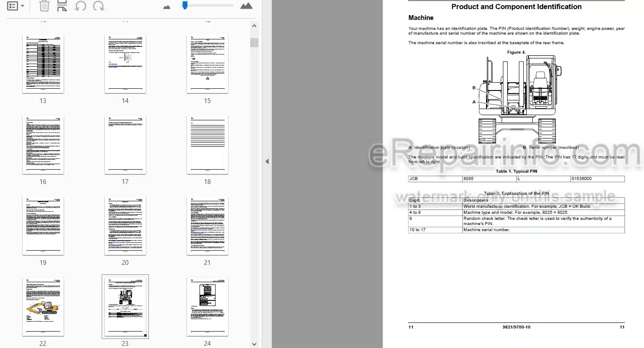Click the thumbnail scrollbar thumb
The height and width of the screenshot is (348, 644).
point(254,42)
